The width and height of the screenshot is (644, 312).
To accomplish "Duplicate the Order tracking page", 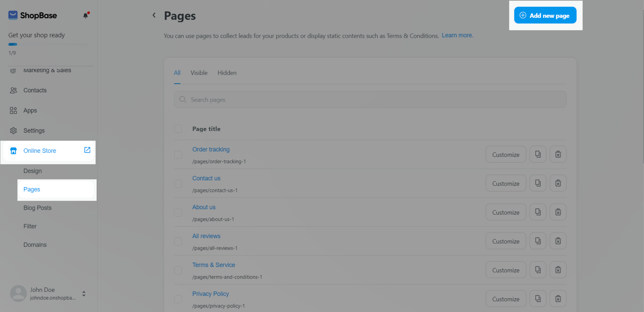I will pos(538,154).
